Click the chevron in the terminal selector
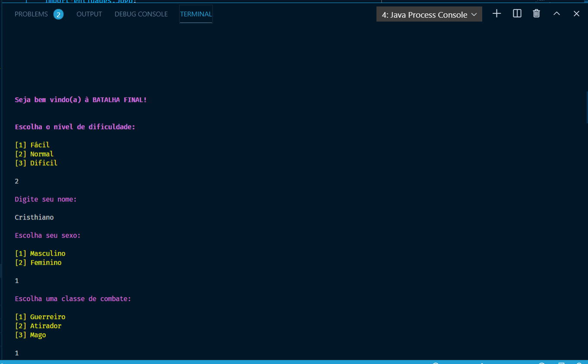This screenshot has height=364, width=588. (474, 14)
